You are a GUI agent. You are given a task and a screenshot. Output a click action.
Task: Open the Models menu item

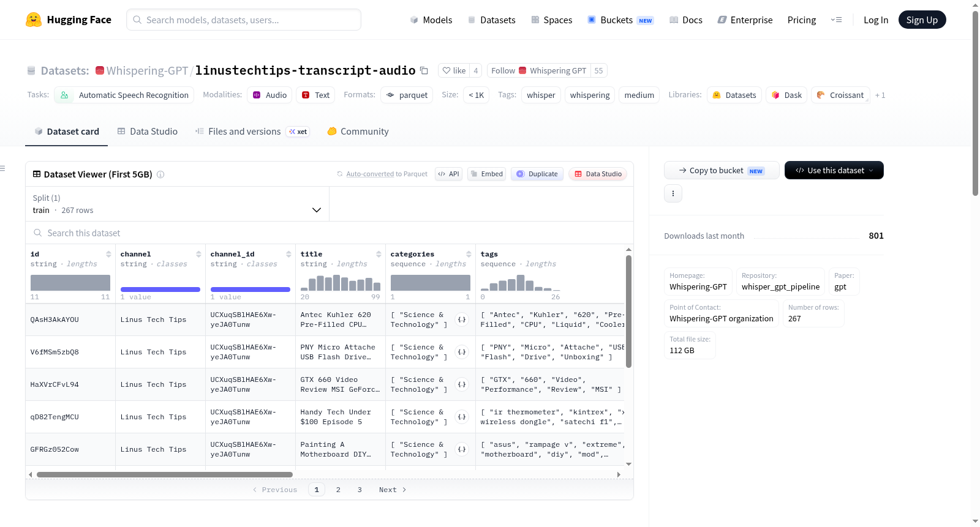pos(431,20)
